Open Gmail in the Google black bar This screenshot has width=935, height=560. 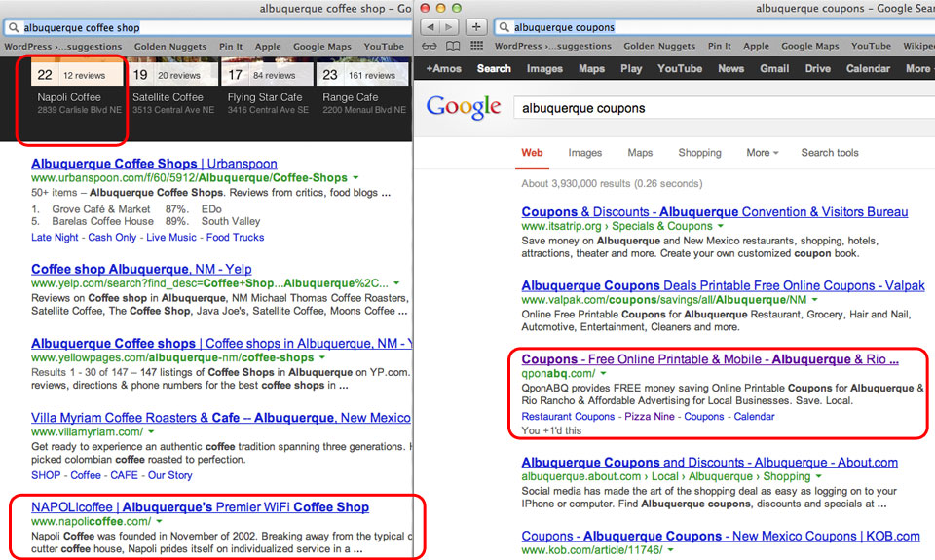(x=774, y=68)
